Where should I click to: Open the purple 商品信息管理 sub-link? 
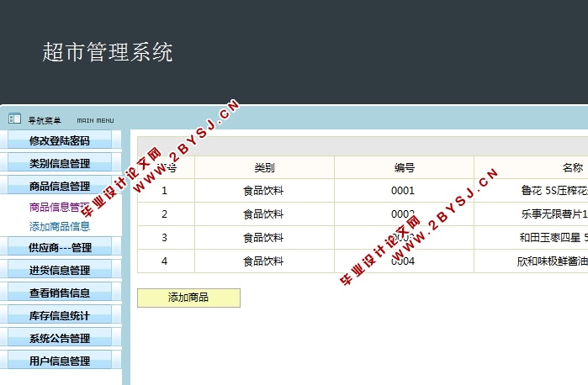click(x=60, y=207)
